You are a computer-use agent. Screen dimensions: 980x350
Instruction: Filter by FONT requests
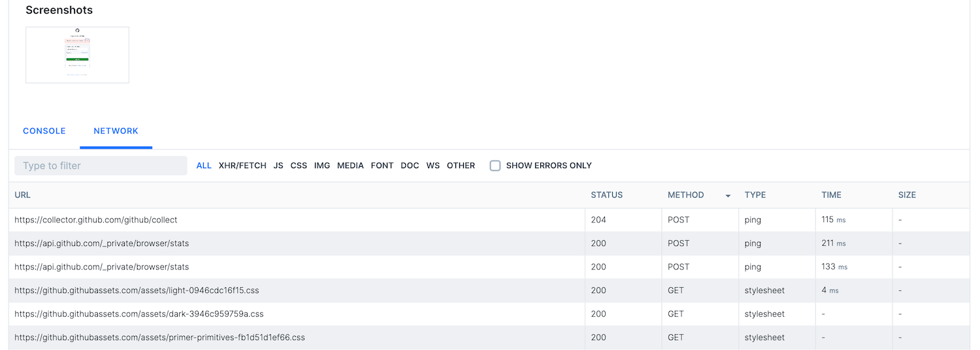point(382,166)
